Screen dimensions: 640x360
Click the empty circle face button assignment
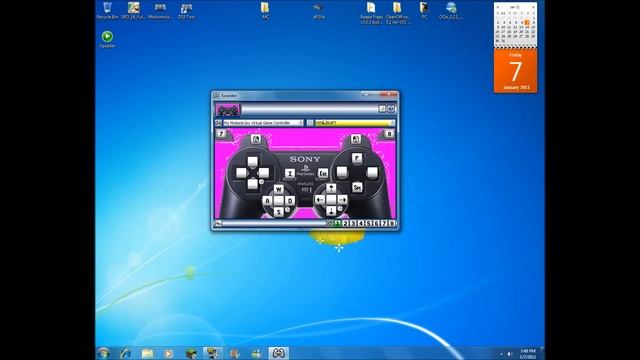tap(373, 172)
